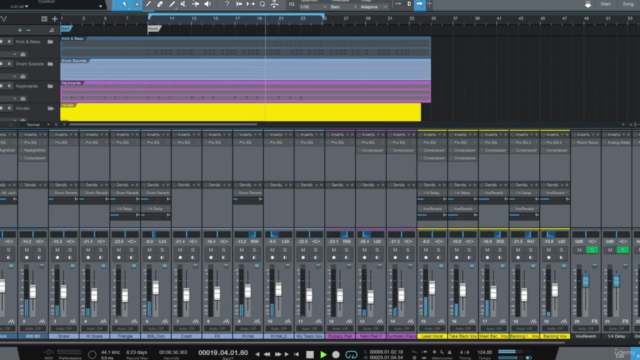640x360 pixels.
Task: Open the Snap Adaptive dropdown
Action: point(374,7)
